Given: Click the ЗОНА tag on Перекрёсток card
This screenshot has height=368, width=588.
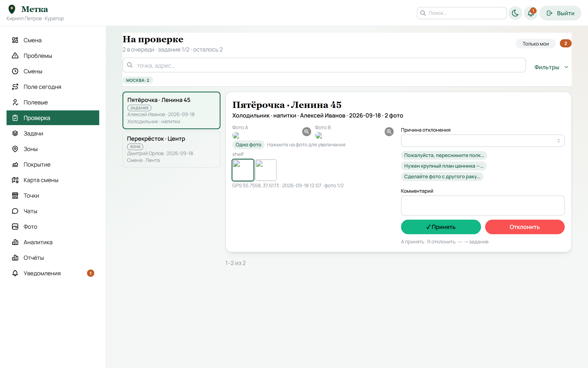Looking at the screenshot, I should point(135,147).
